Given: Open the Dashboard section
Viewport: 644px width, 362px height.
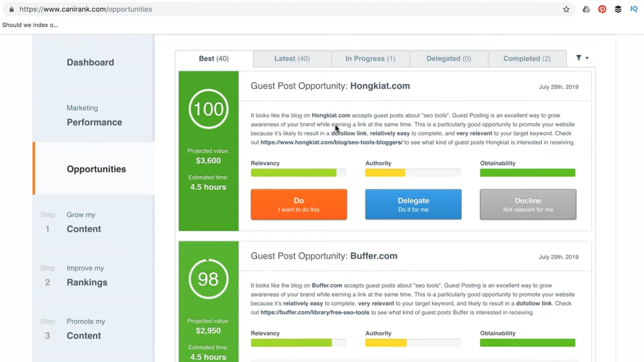Looking at the screenshot, I should pos(90,62).
